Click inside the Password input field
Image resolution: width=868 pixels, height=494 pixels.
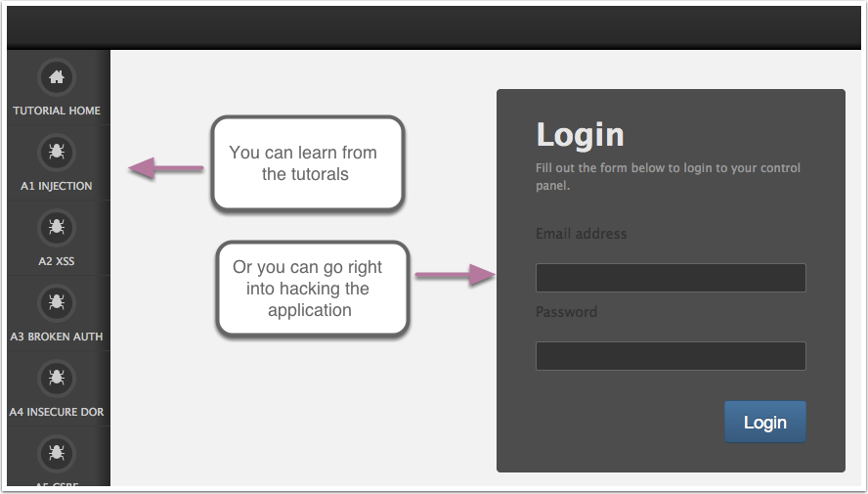671,356
